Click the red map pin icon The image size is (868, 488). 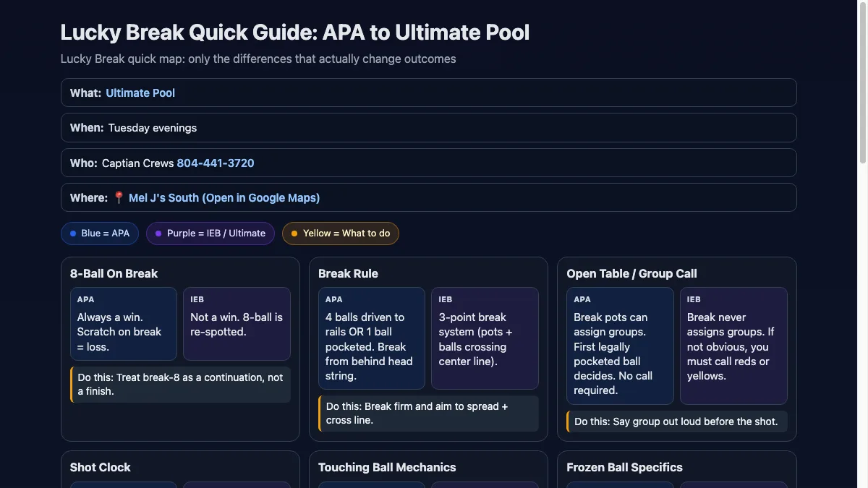tap(119, 197)
